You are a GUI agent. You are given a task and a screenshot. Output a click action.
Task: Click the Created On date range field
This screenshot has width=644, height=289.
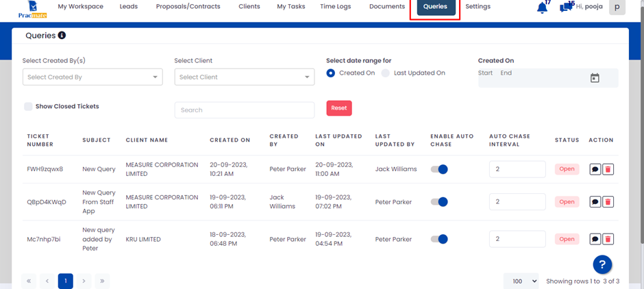(x=548, y=78)
